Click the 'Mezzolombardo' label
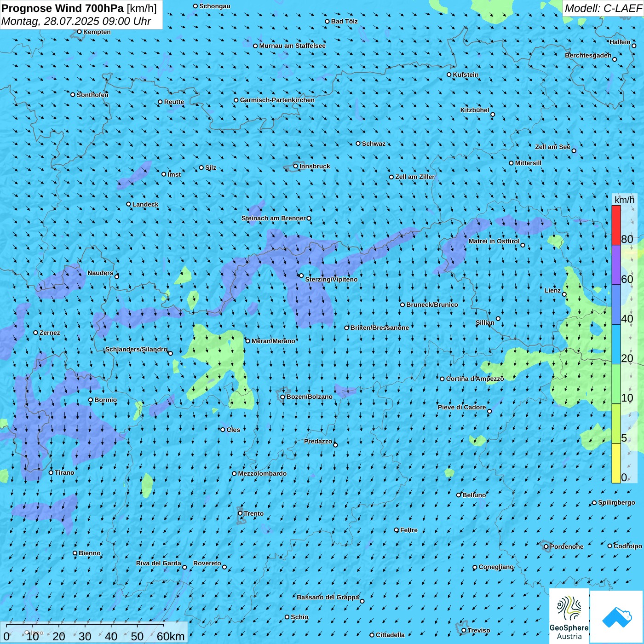This screenshot has height=644, width=644. click(262, 473)
